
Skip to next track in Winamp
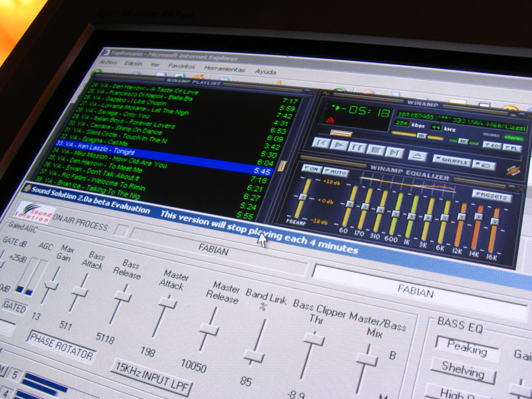coord(394,152)
